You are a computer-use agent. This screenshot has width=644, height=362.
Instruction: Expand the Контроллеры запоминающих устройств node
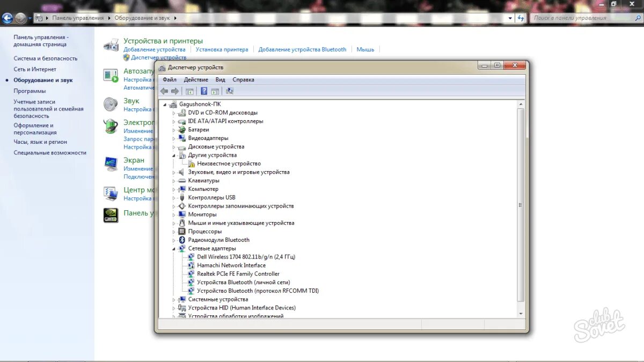click(x=174, y=206)
